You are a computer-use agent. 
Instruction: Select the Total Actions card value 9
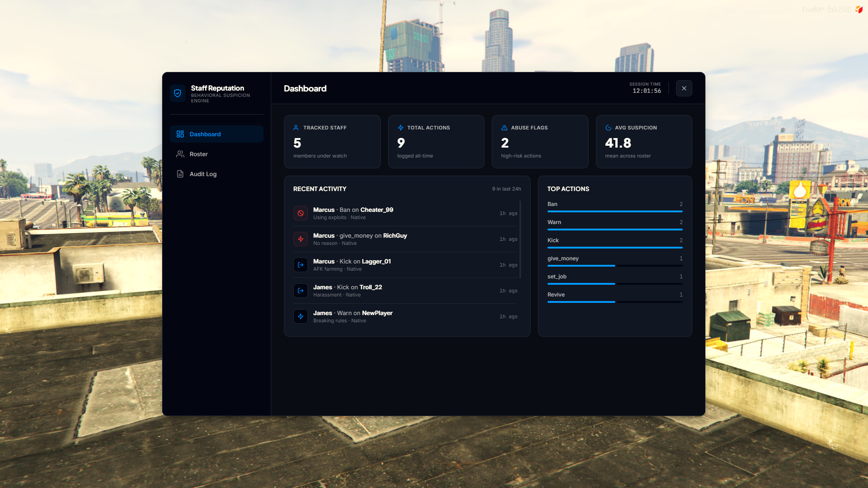point(401,143)
